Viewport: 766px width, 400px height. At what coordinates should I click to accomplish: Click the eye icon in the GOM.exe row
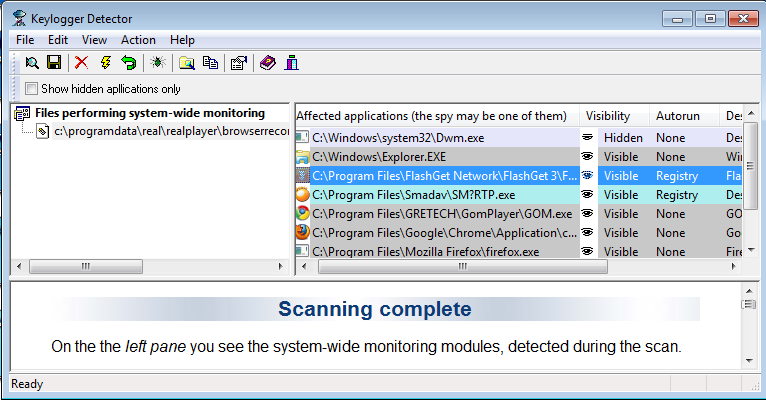point(587,213)
